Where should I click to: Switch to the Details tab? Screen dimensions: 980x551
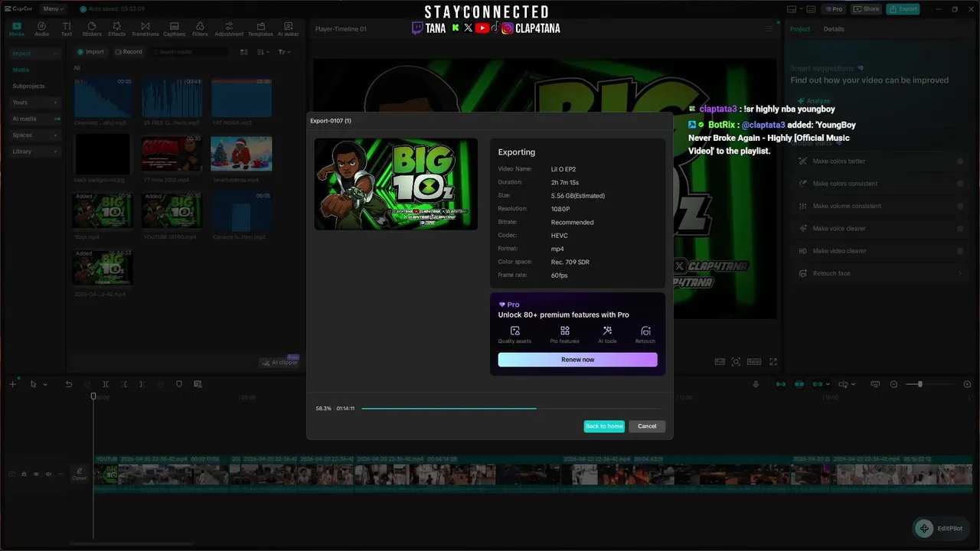834,29
